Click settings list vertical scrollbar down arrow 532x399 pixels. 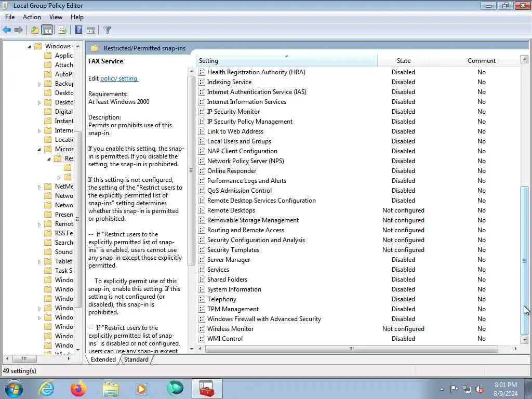pos(525,340)
